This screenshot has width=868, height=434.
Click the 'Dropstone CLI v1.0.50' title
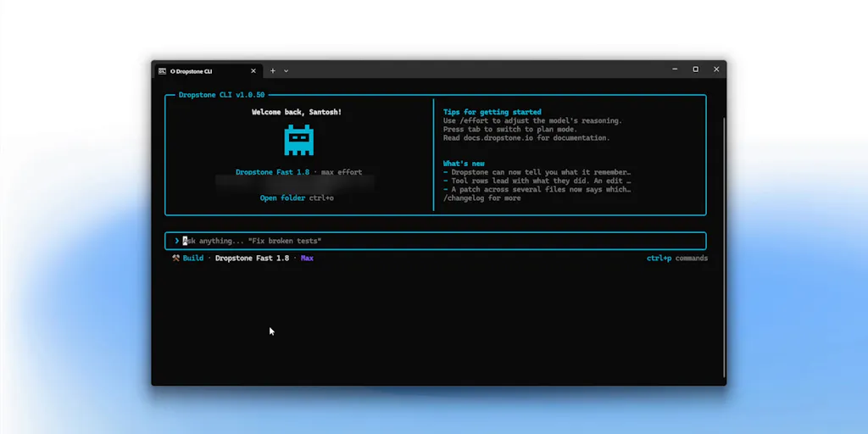221,95
